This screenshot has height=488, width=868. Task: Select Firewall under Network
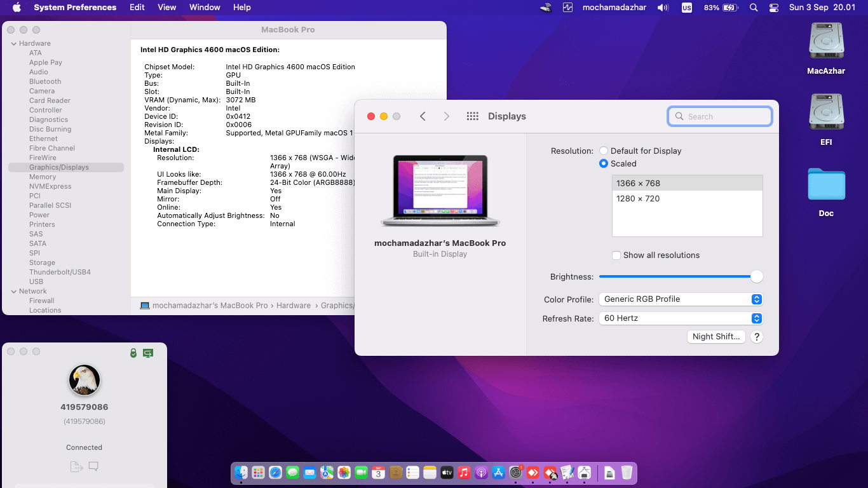42,301
